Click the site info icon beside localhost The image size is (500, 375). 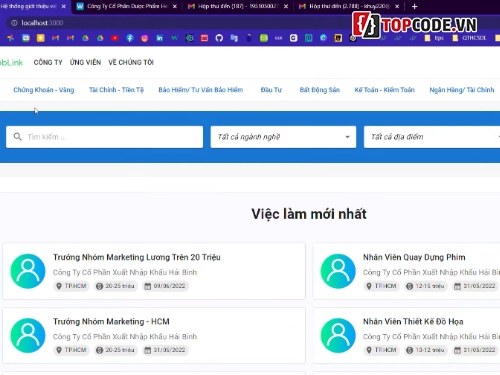[x=14, y=23]
